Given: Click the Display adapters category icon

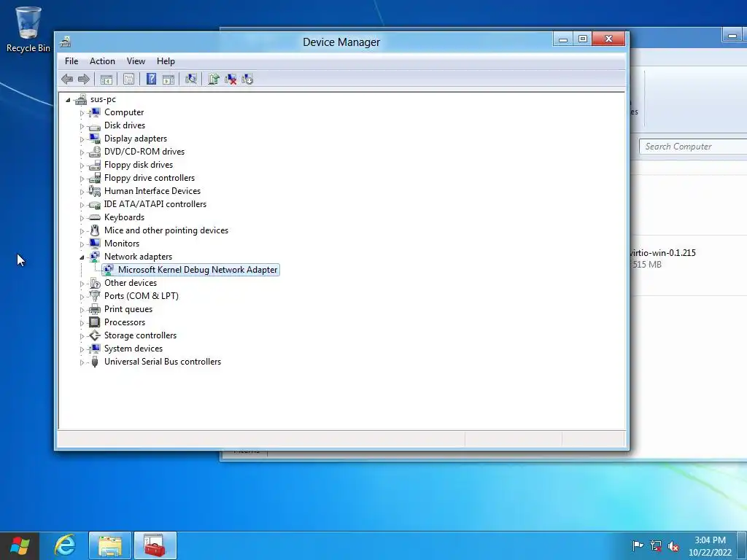Looking at the screenshot, I should pyautogui.click(x=95, y=139).
